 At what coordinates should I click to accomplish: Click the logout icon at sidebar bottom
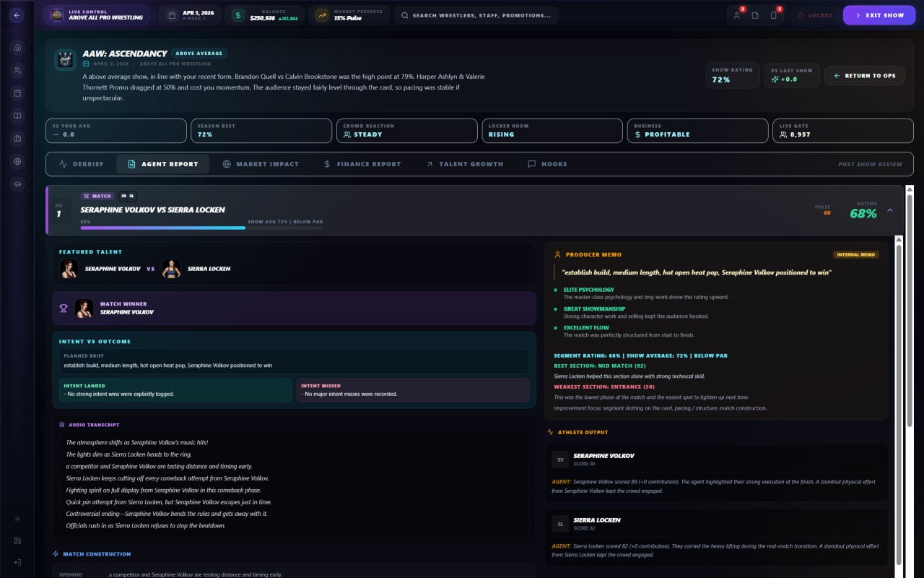pos(17,562)
